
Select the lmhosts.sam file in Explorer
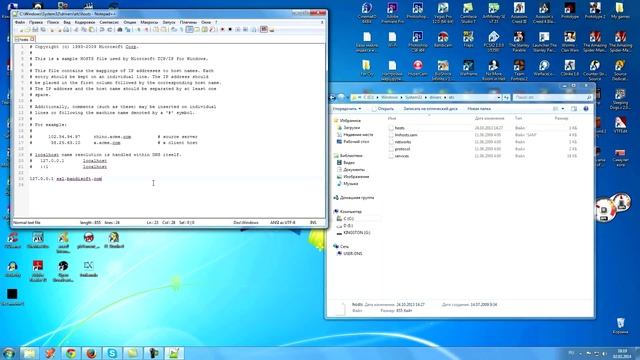point(406,135)
